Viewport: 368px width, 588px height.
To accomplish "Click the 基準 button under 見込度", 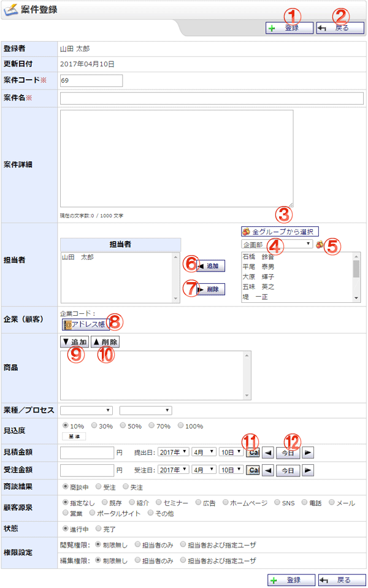I will 74,437.
